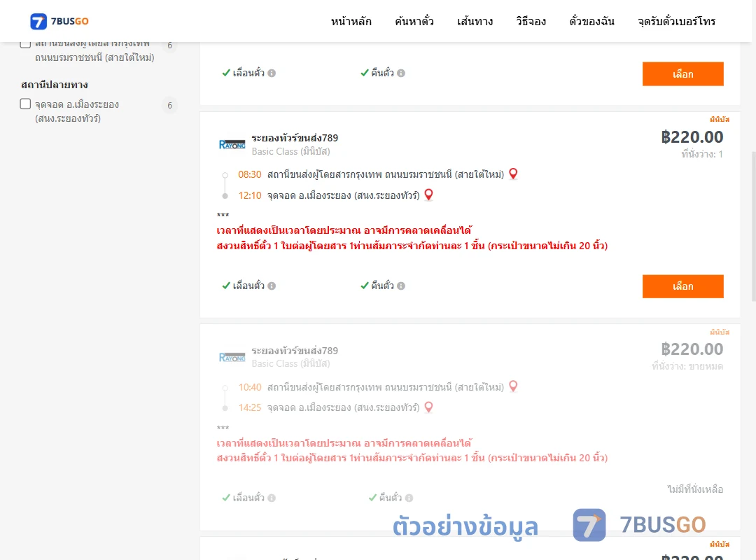This screenshot has height=560, width=756.
Task: Click คืนตั๋ว info icon in top card
Action: [x=401, y=73]
